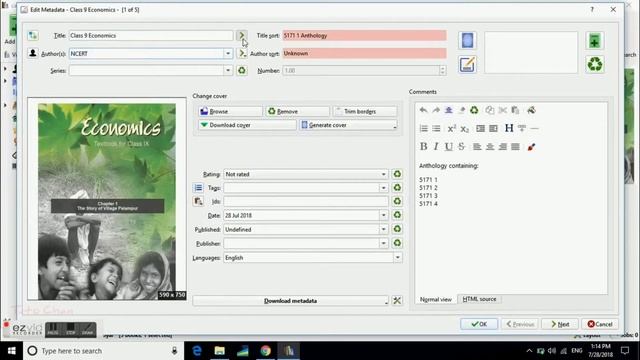This screenshot has width=640, height=360.
Task: Cut selection in comments editor
Action: (x=502, y=110)
